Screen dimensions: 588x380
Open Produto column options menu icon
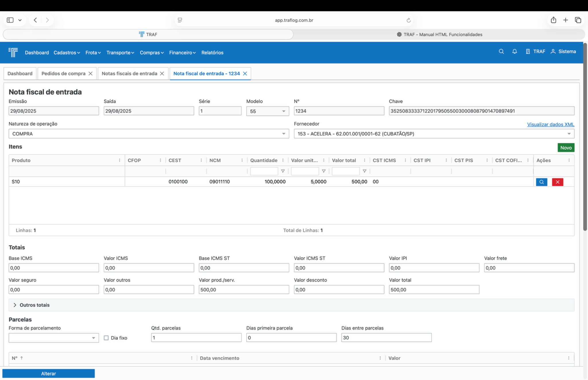[119, 160]
